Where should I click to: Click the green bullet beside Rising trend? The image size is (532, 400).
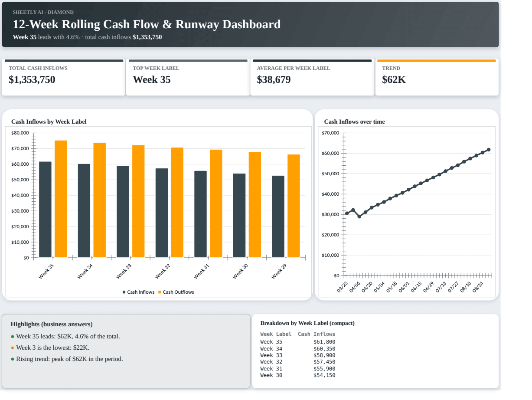[13, 359]
